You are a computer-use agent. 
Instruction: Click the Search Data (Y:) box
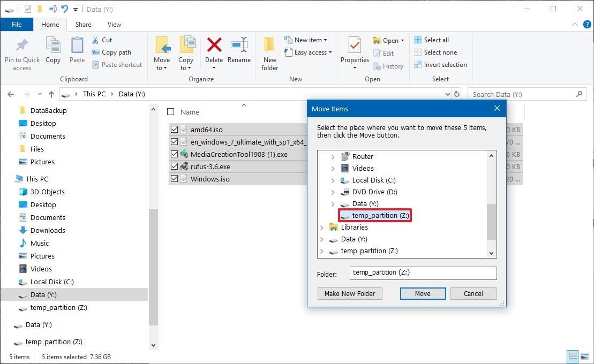522,94
